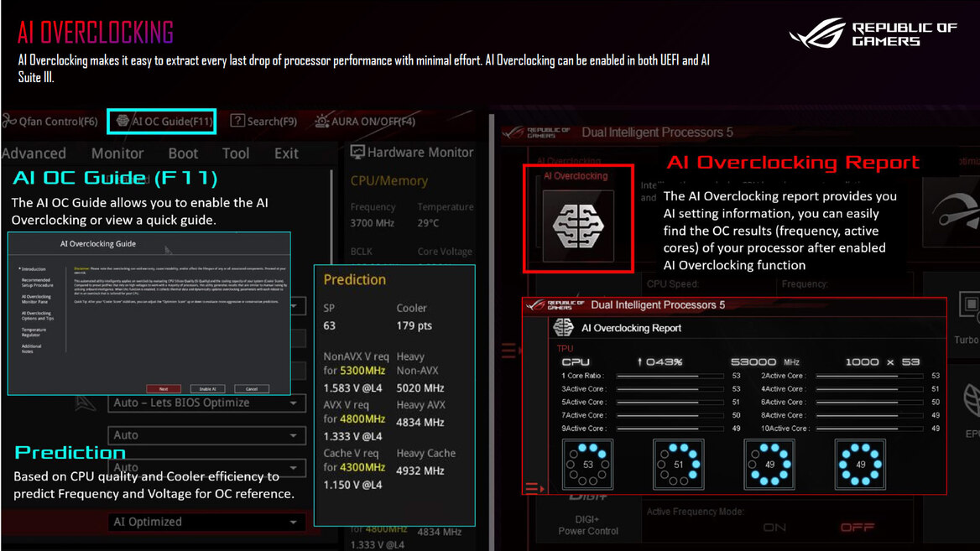Click the EPU leaf icon
The height and width of the screenshot is (551, 980).
972,400
